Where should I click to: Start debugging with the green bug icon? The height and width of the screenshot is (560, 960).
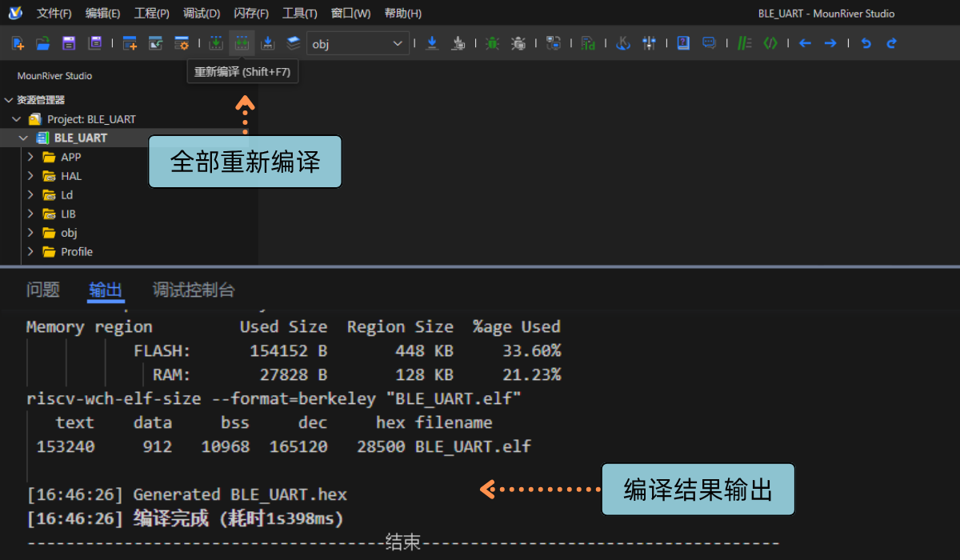click(x=492, y=43)
